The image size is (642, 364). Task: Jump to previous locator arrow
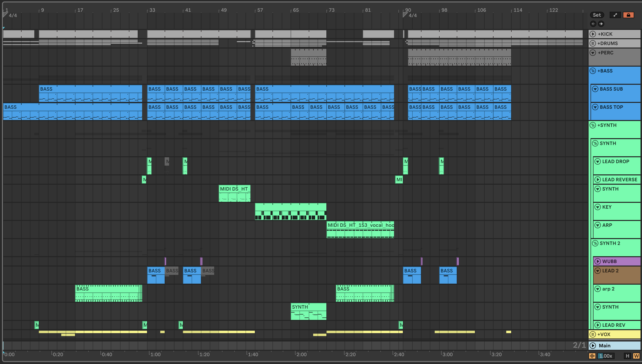pyautogui.click(x=593, y=24)
